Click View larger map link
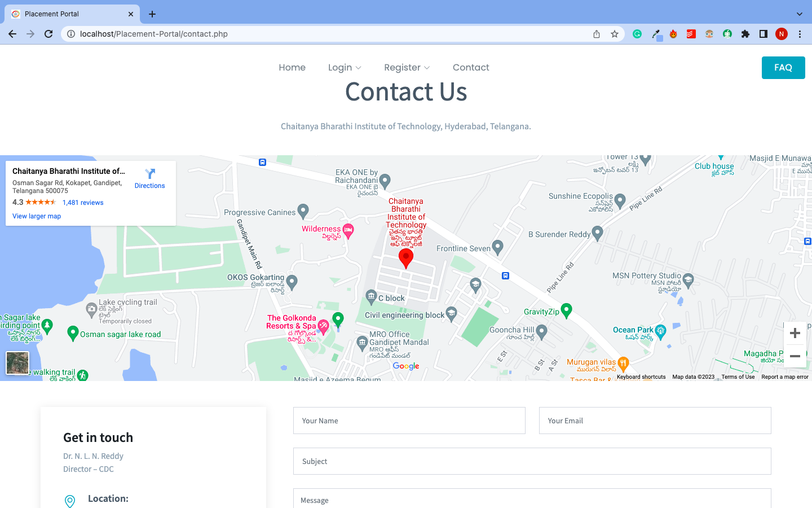This screenshot has height=508, width=812. pyautogui.click(x=37, y=216)
